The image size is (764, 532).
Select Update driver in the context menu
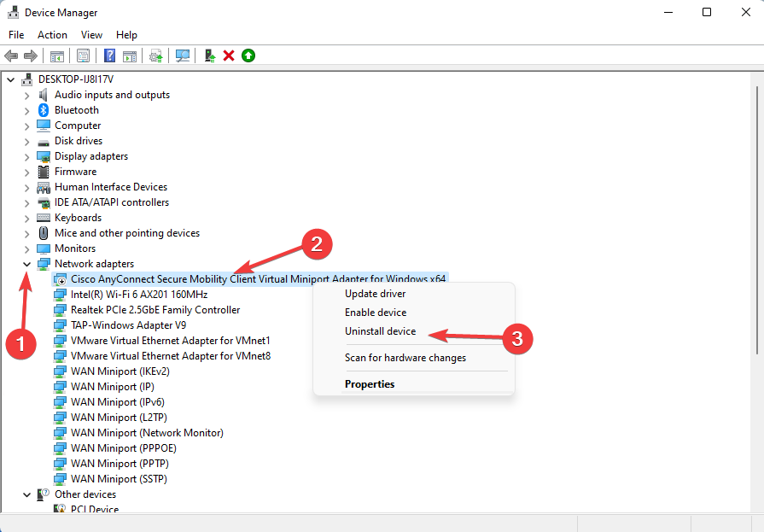point(374,294)
